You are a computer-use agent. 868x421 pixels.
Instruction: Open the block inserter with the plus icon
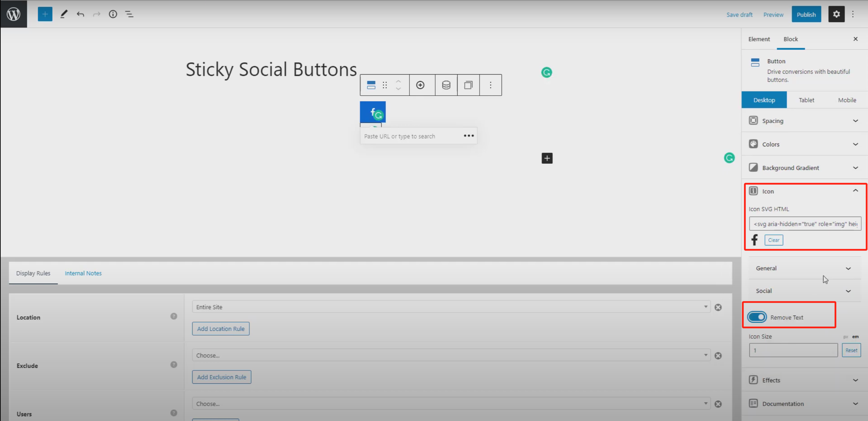(45, 14)
